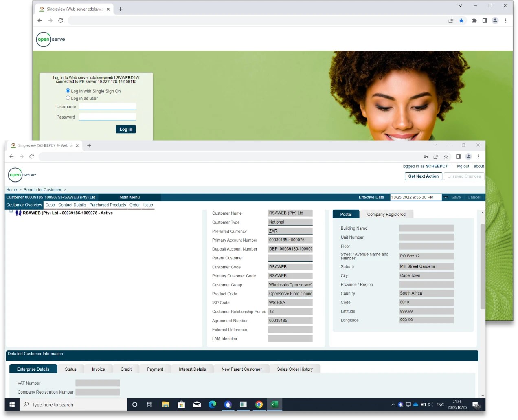Open Credit tab
This screenshot has width=518, height=420.
pos(126,369)
